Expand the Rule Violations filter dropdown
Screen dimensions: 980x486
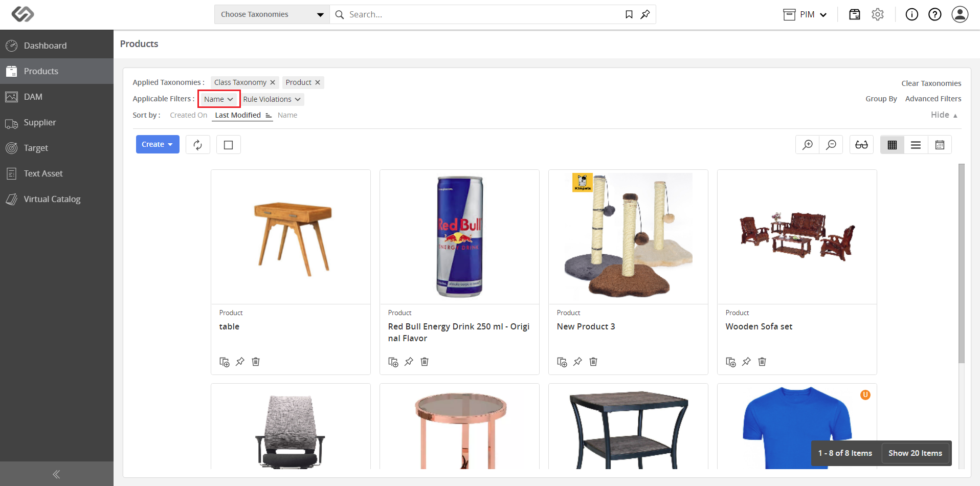(x=272, y=99)
